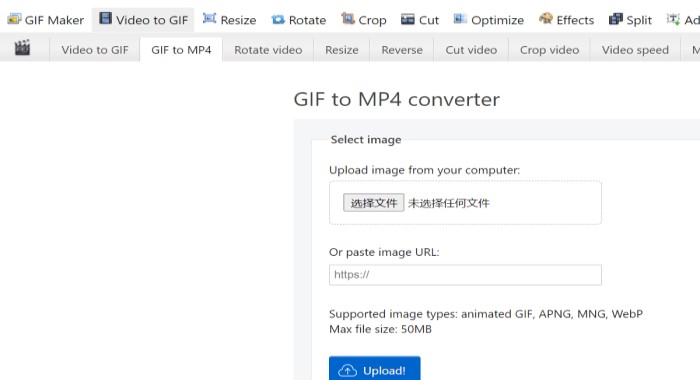700x380 pixels.
Task: Click the 选择文件 choose file button
Action: pyautogui.click(x=374, y=203)
